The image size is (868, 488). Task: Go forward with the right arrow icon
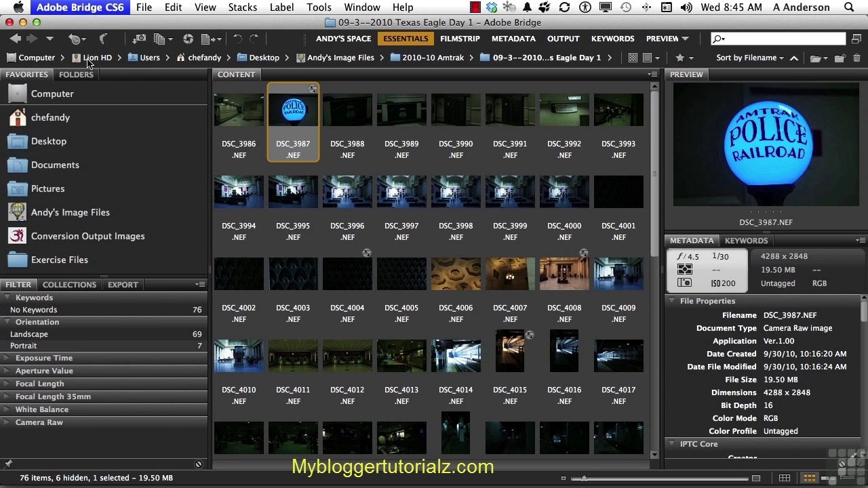click(x=32, y=39)
